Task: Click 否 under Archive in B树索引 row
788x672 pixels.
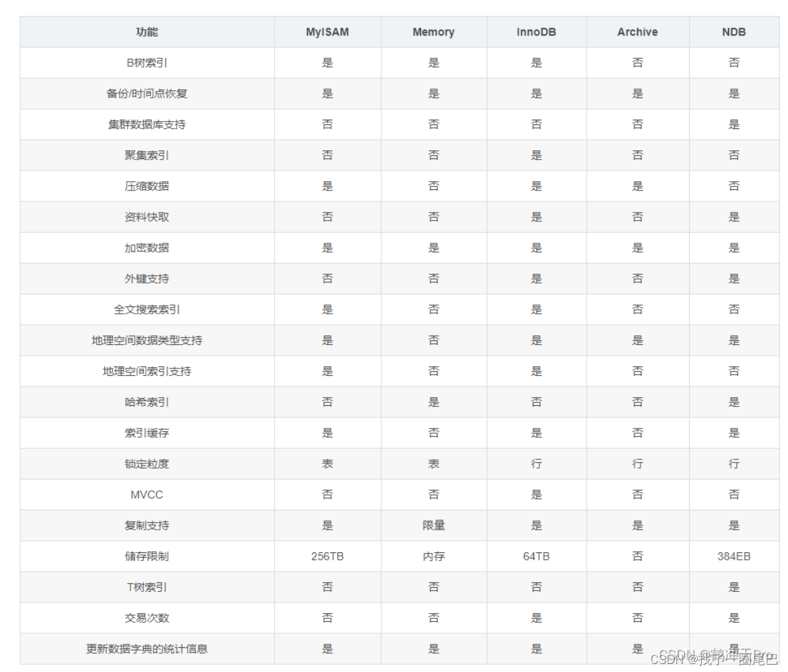Action: [x=637, y=63]
